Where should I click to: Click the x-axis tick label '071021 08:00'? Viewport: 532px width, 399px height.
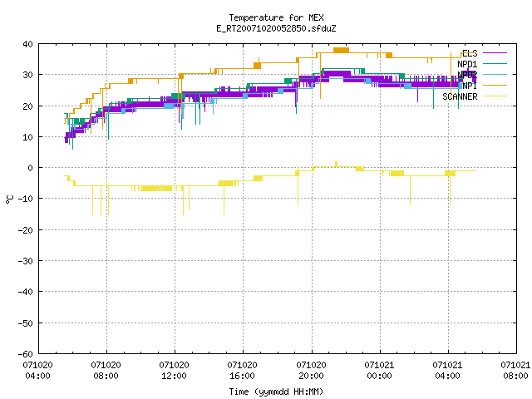[x=515, y=371]
